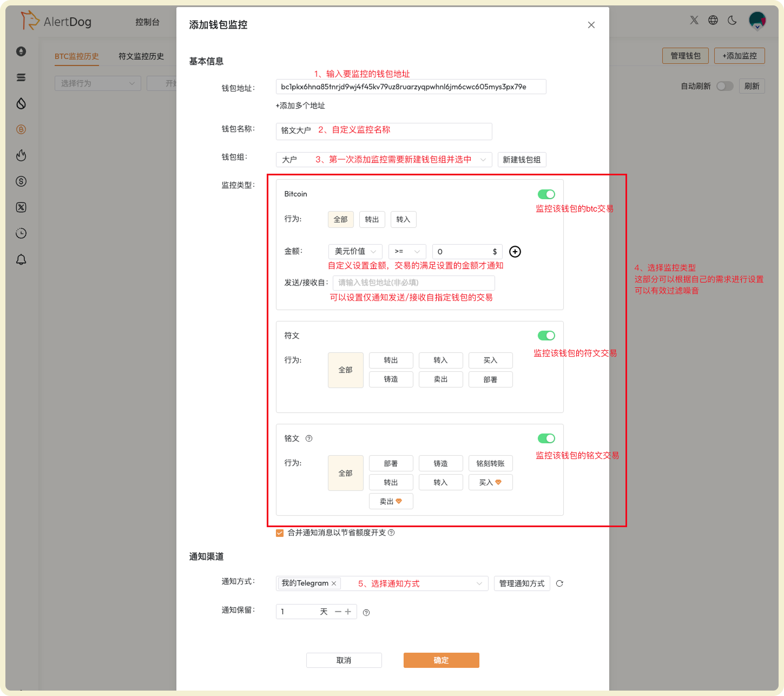Disable the Bitcoin monitoring toggle
Image resolution: width=784 pixels, height=696 pixels.
pyautogui.click(x=546, y=194)
